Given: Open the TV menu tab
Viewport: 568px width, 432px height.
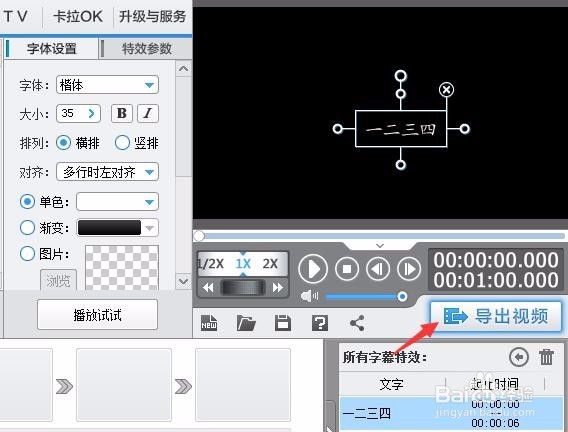Looking at the screenshot, I should pos(15,16).
